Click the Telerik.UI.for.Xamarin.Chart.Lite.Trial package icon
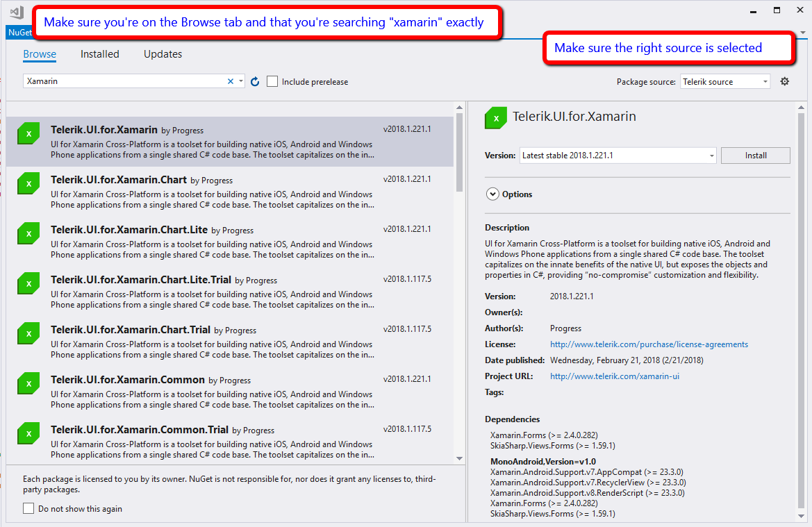Screen dimensions: 812x527 point(28,284)
